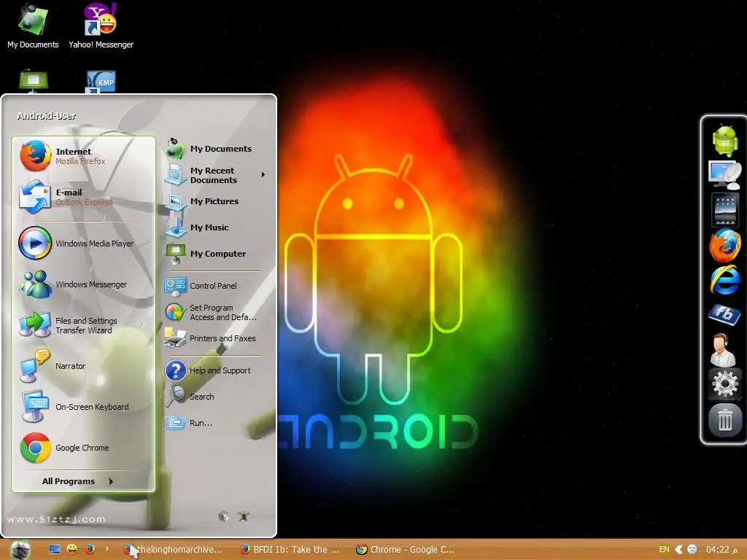Click the log off icon in start menu
The height and width of the screenshot is (560, 747).
coord(224,516)
